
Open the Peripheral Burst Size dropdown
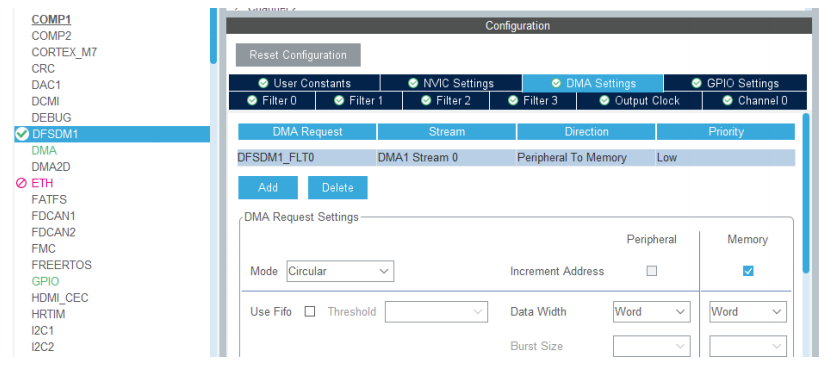tap(652, 346)
